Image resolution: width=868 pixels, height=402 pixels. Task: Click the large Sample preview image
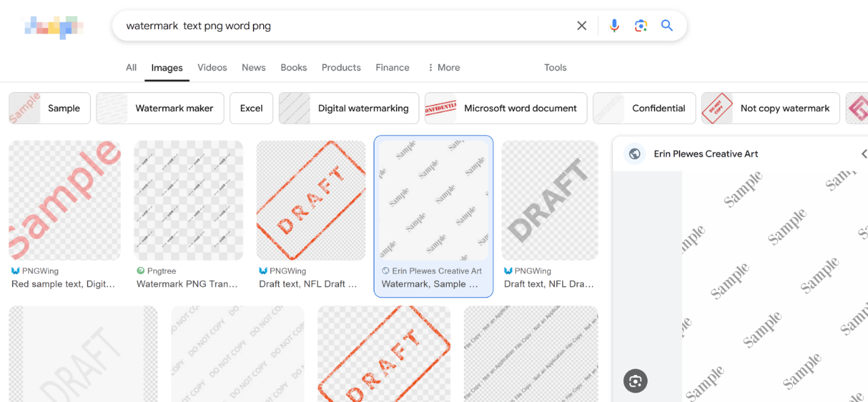[775, 286]
